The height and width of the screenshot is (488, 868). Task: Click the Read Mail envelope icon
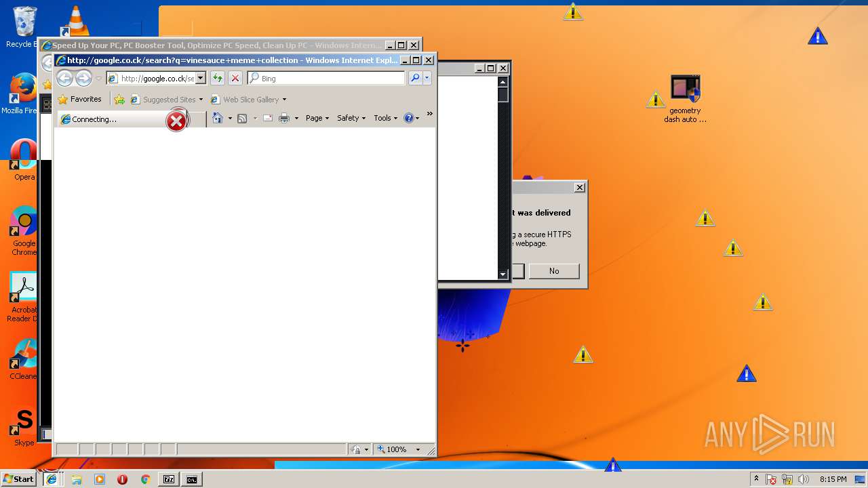click(268, 119)
